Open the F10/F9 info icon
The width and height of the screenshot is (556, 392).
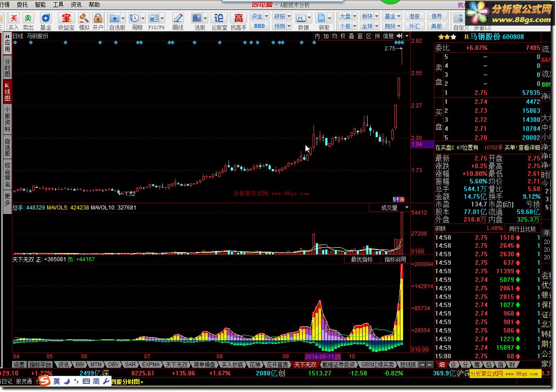click(x=154, y=18)
